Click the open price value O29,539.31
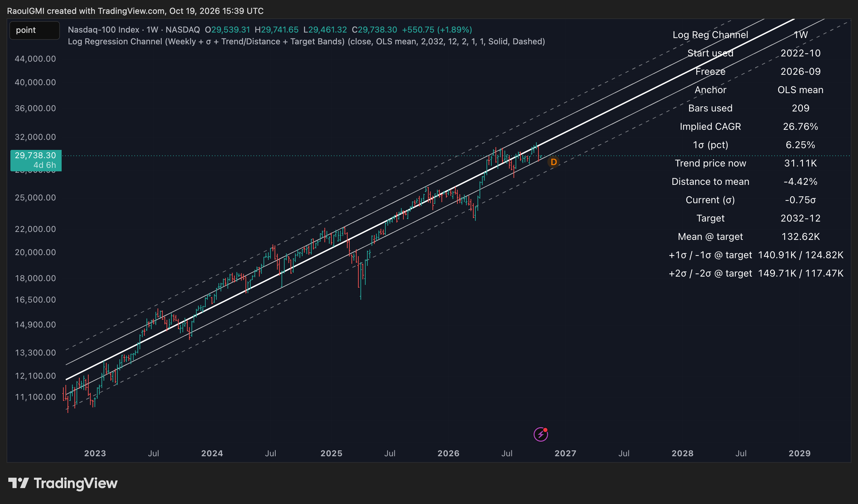Viewport: 858px width, 504px height. [227, 30]
